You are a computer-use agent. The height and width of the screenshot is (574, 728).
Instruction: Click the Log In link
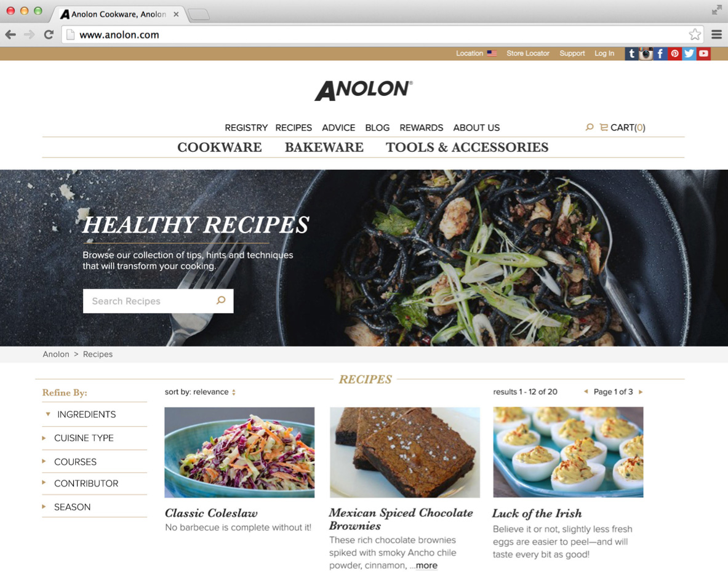pyautogui.click(x=604, y=54)
